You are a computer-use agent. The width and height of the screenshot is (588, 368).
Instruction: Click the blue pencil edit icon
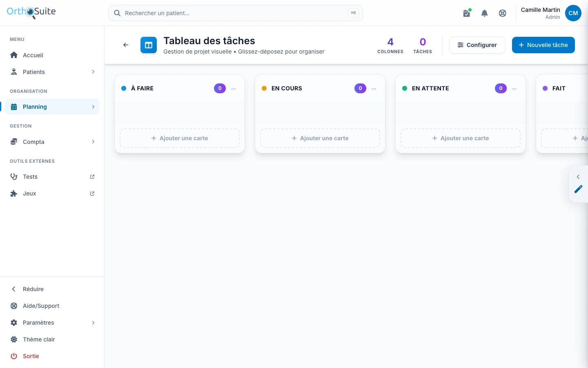click(x=578, y=189)
